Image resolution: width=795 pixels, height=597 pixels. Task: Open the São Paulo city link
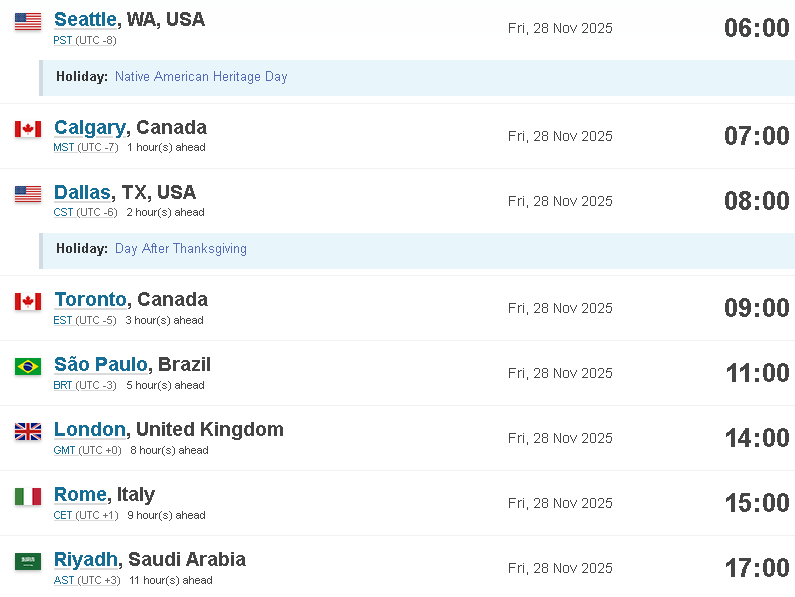pos(101,364)
